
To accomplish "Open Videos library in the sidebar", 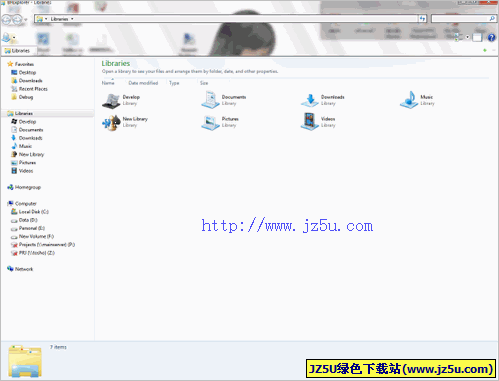I will (x=26, y=171).
